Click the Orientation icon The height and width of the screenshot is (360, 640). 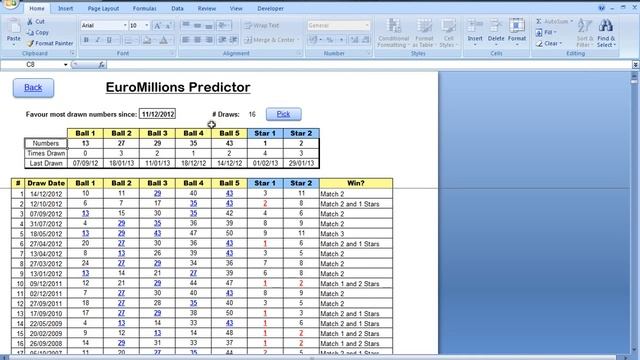pos(224,25)
